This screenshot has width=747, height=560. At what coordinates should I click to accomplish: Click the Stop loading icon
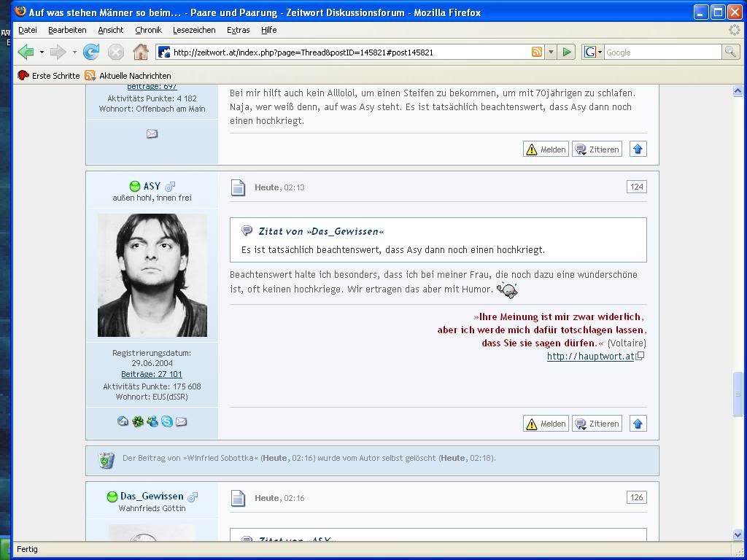116,52
